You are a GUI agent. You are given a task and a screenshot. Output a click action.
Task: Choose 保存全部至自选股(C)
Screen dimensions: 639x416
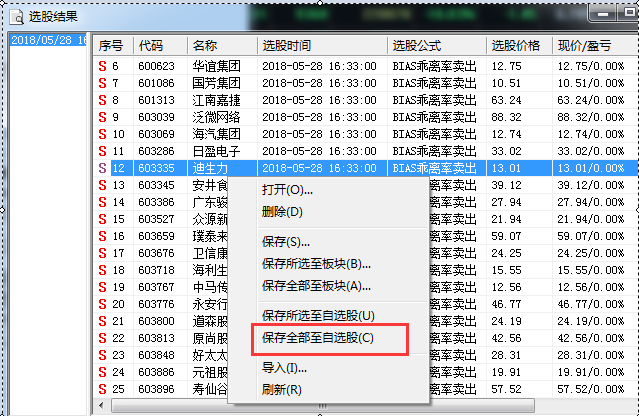click(318, 338)
